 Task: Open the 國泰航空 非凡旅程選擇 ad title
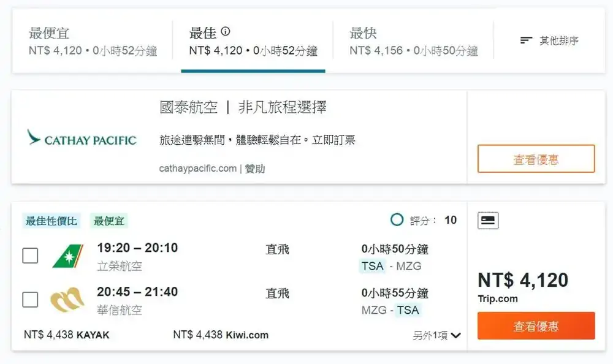point(243,107)
